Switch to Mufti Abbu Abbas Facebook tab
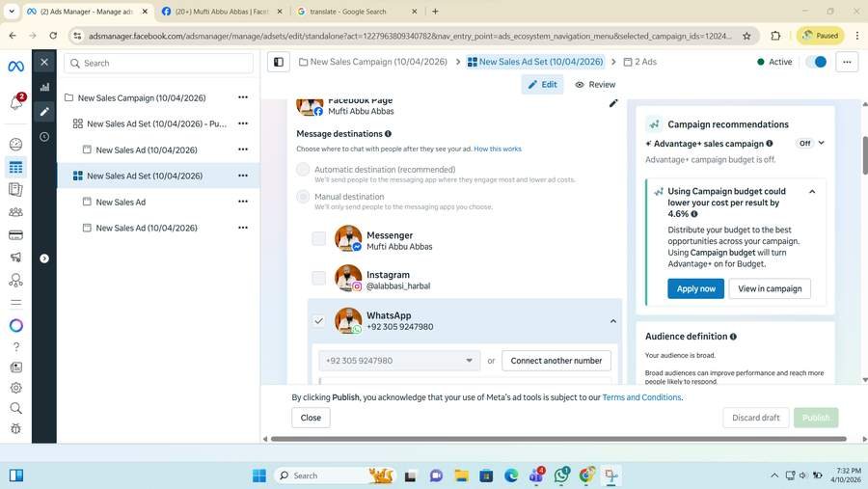The height and width of the screenshot is (489, 868). (223, 11)
